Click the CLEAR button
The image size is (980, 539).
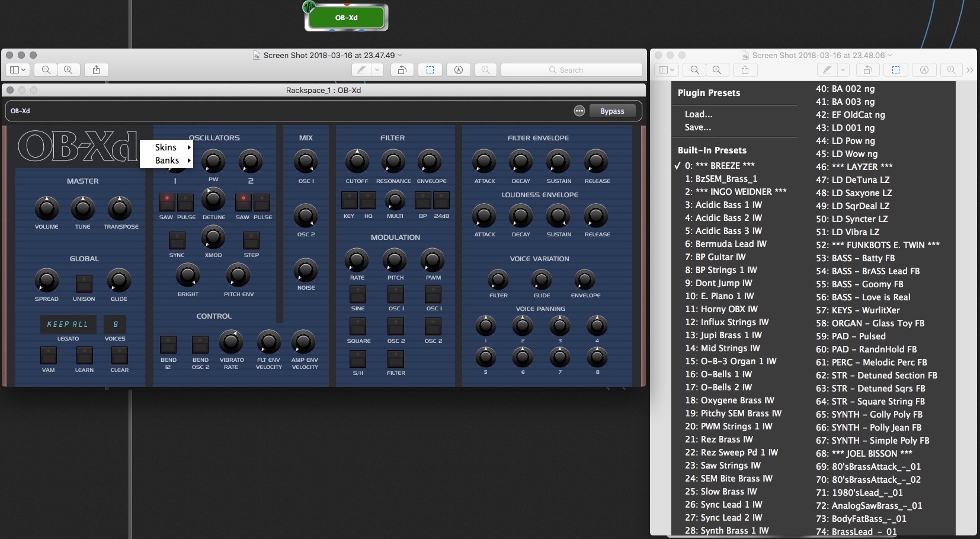tap(120, 355)
